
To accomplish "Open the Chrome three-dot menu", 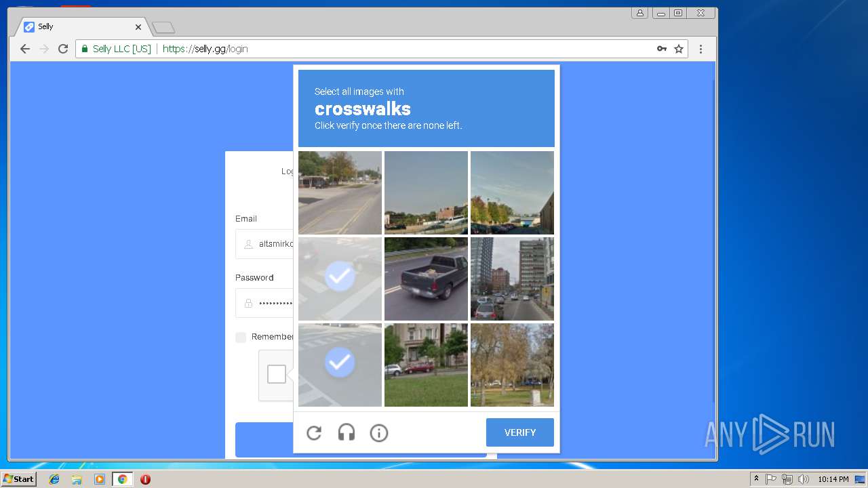I will (x=701, y=49).
